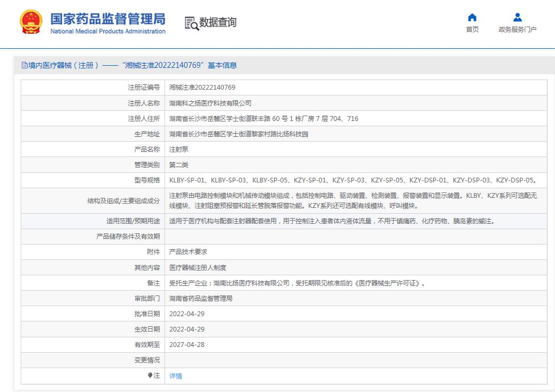The width and height of the screenshot is (555, 392).
Task: Click the 注册人名称 row label
Action: click(x=144, y=103)
